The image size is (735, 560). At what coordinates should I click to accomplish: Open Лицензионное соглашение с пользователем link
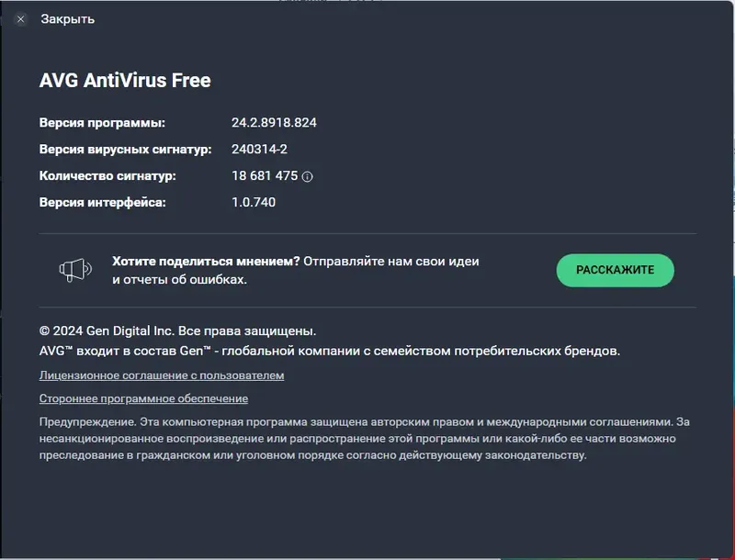tap(162, 375)
